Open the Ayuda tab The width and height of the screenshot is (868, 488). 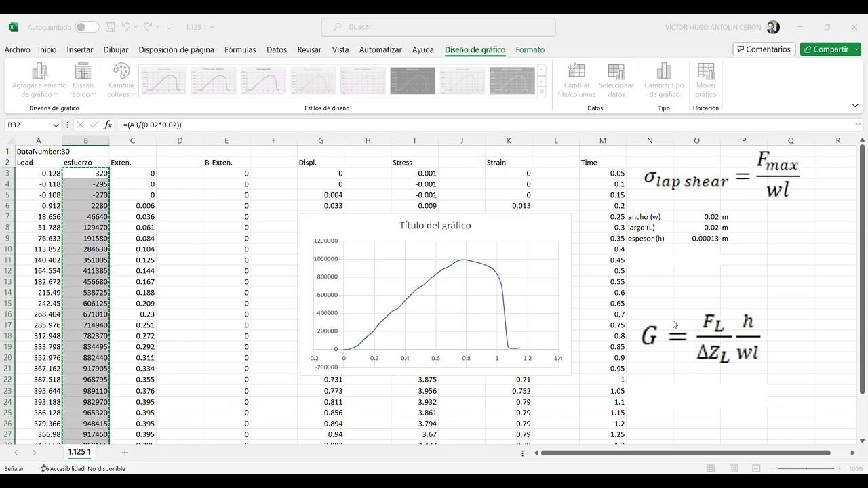[422, 49]
